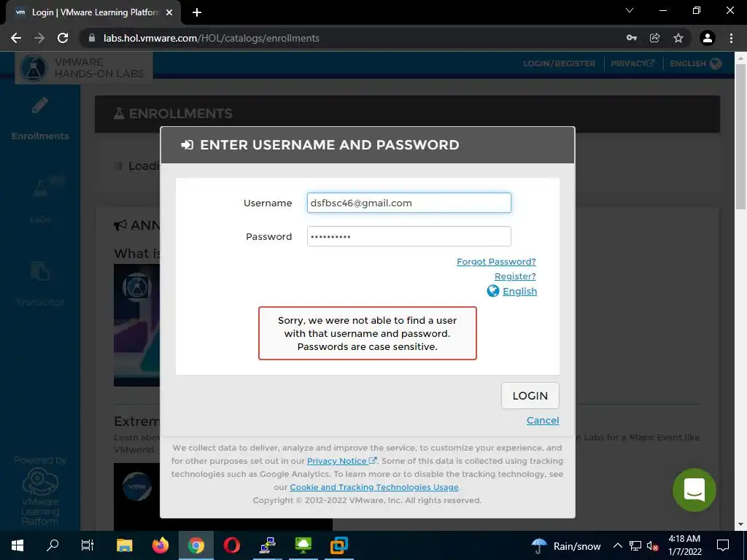Open Enrollments in the sidebar
This screenshot has height=560, width=747.
[40, 119]
